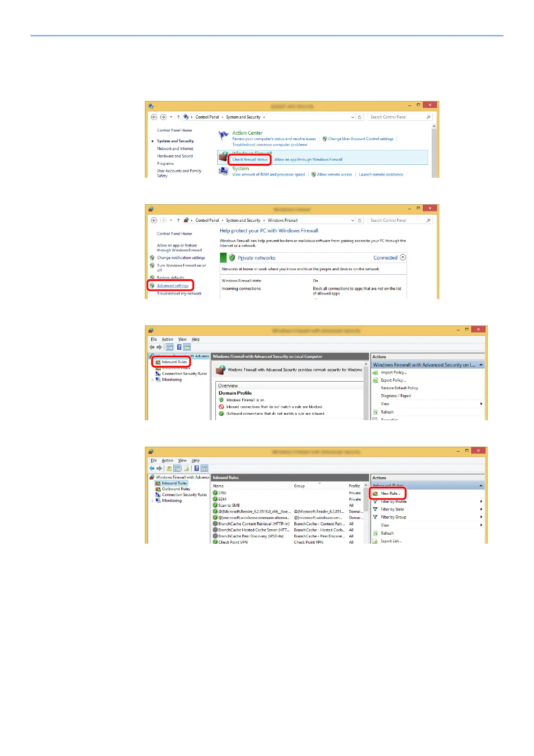Click the Check firewall status link
This screenshot has width=534, height=756.
pyautogui.click(x=249, y=159)
